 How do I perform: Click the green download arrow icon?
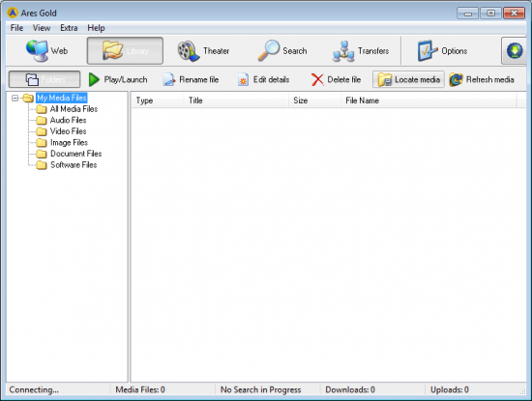[x=515, y=51]
